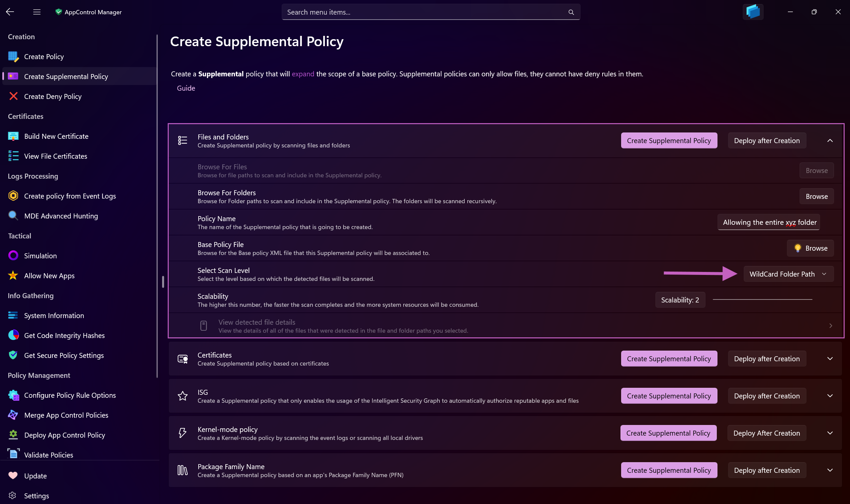Click the hamburger navigation menu icon
This screenshot has width=850, height=504.
pos(37,12)
